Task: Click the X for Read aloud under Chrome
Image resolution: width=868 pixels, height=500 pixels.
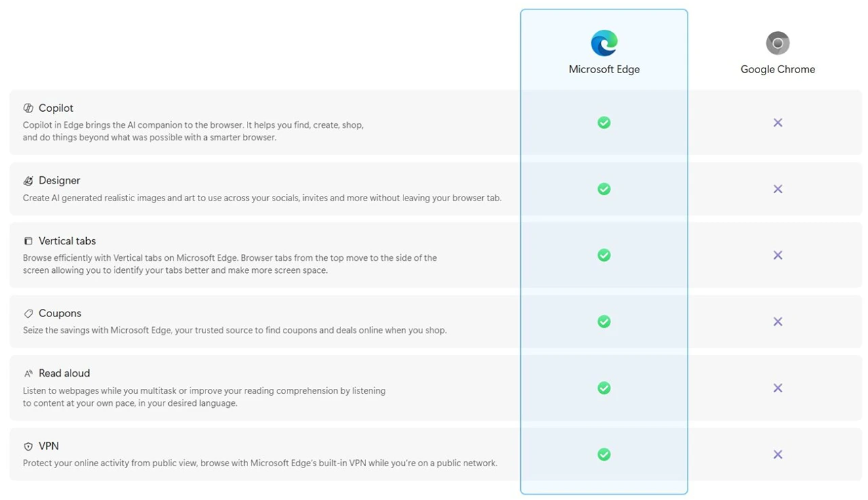Action: pyautogui.click(x=777, y=388)
